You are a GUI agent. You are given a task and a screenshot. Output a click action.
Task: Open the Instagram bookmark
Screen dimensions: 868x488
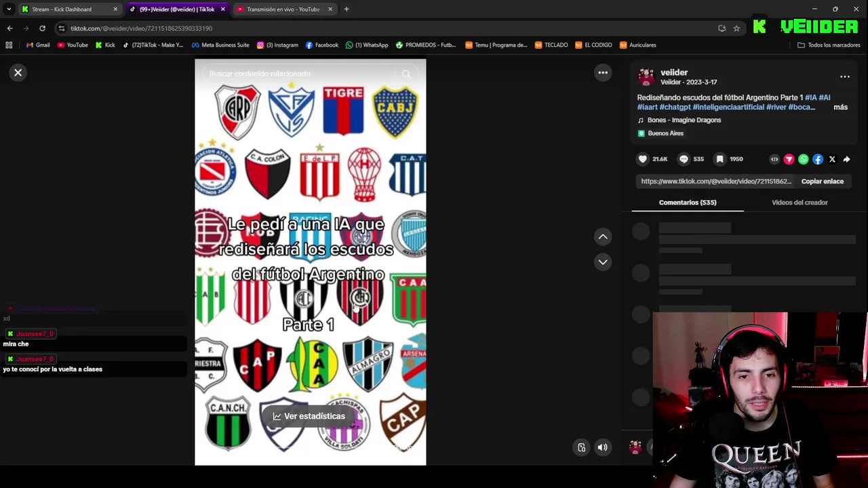pos(277,45)
